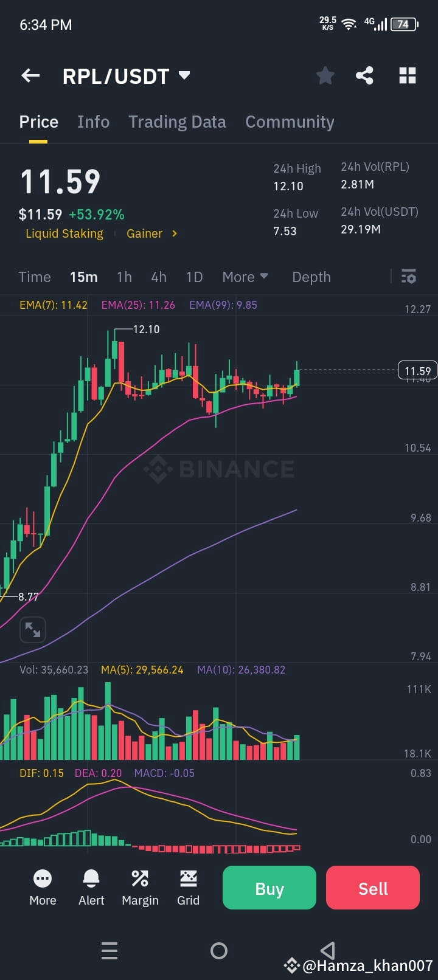Tap the back arrow to exit the chart

click(x=30, y=75)
